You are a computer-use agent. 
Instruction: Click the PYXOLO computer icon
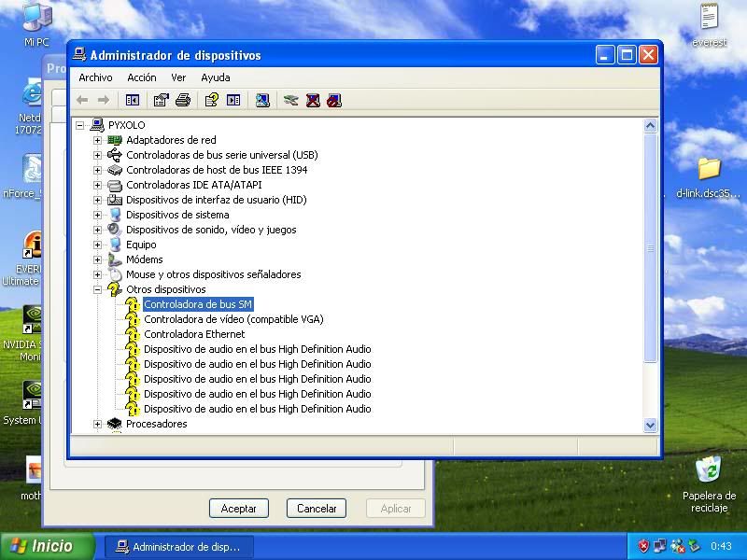tap(97, 125)
